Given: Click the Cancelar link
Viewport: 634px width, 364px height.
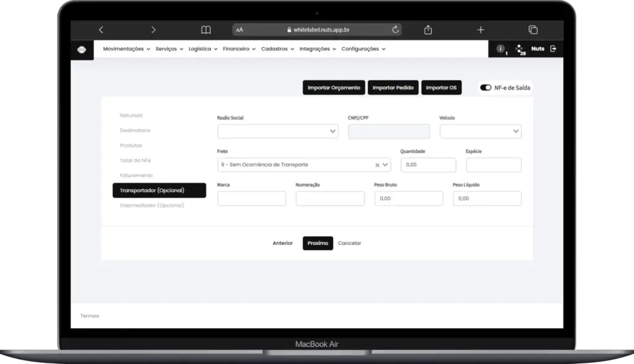Looking at the screenshot, I should (x=349, y=243).
